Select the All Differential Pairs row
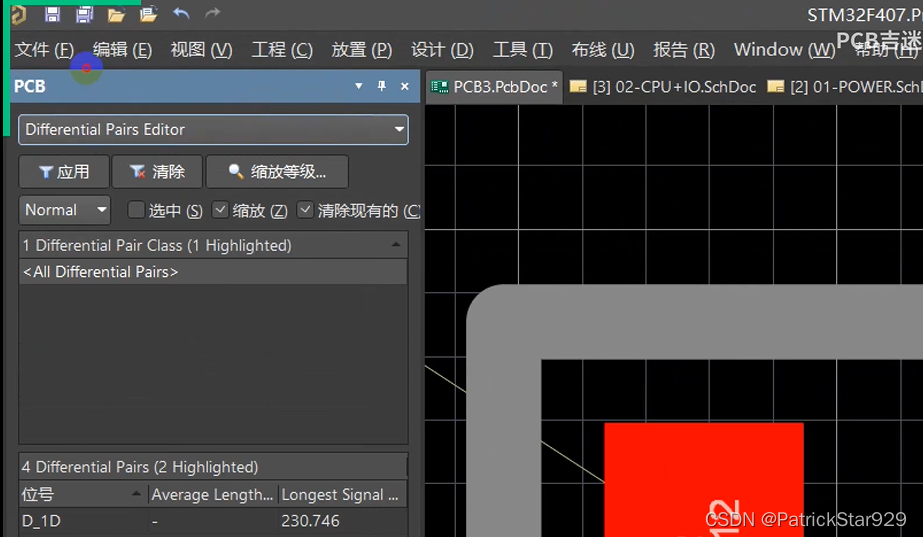The width and height of the screenshot is (923, 537). click(212, 272)
